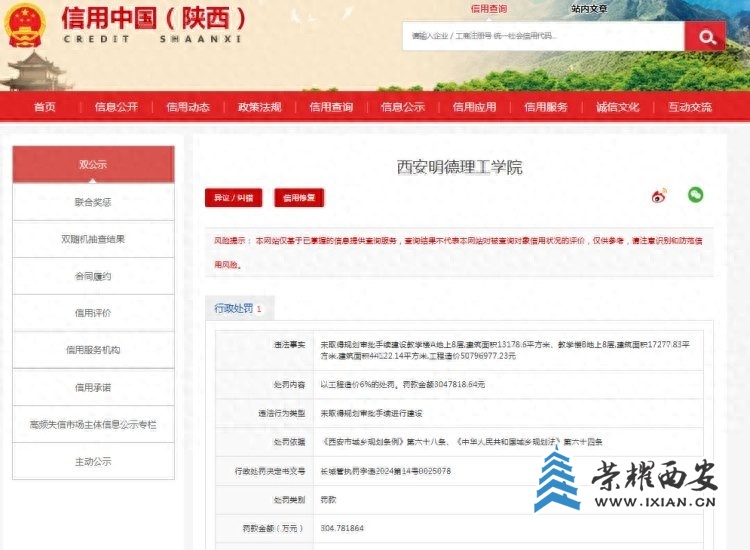Click the national emblem logo
The width and height of the screenshot is (750, 550).
25,25
